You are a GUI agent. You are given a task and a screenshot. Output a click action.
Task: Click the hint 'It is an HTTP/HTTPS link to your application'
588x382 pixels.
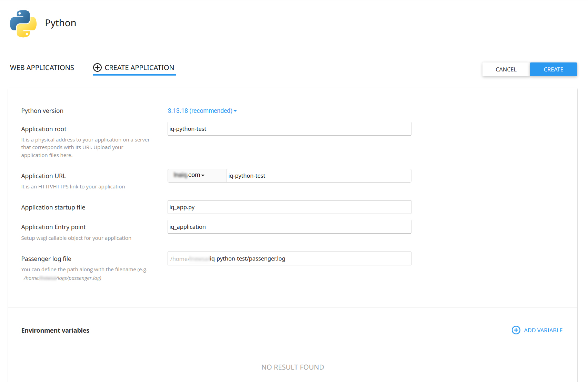click(73, 187)
